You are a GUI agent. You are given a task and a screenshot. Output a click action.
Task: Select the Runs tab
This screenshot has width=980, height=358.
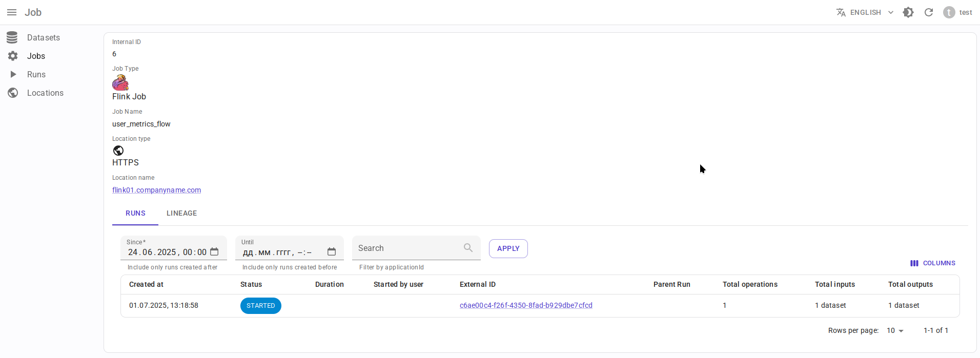pyautogui.click(x=135, y=214)
